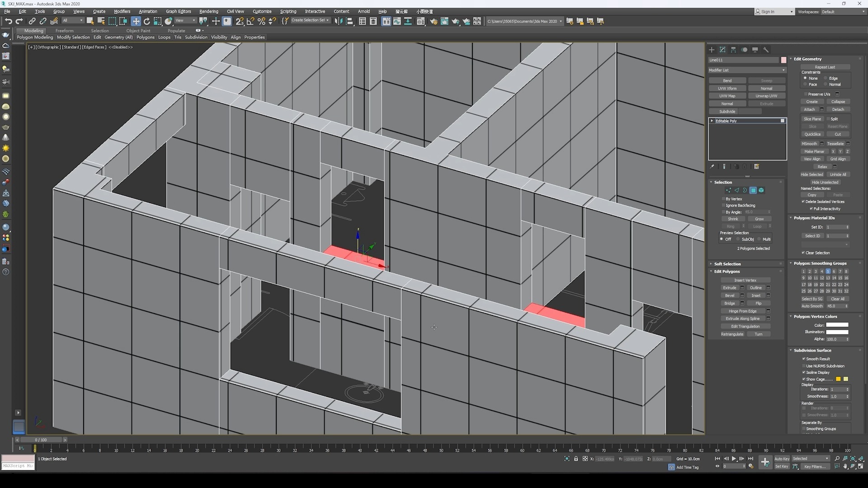Toggle the Full Interactivity checkbox
This screenshot has height=488, width=868.
811,209
